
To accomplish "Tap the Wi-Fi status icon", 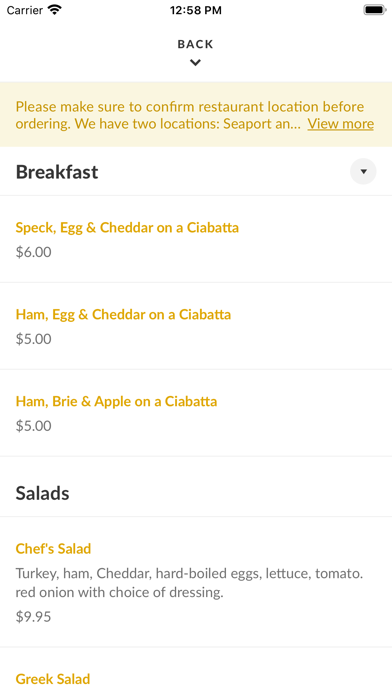I will click(55, 10).
